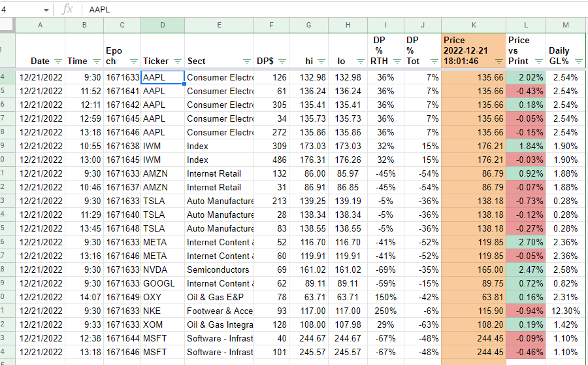This screenshot has height=365, width=588.
Task: Select column D header
Action: (x=163, y=25)
